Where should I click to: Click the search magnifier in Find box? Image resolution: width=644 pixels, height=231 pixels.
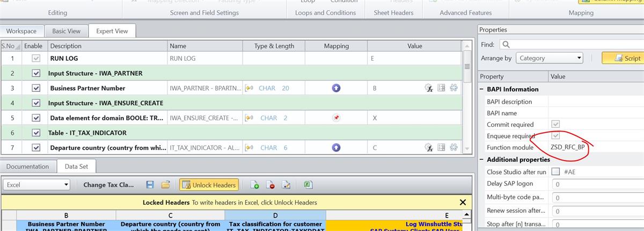pyautogui.click(x=506, y=45)
